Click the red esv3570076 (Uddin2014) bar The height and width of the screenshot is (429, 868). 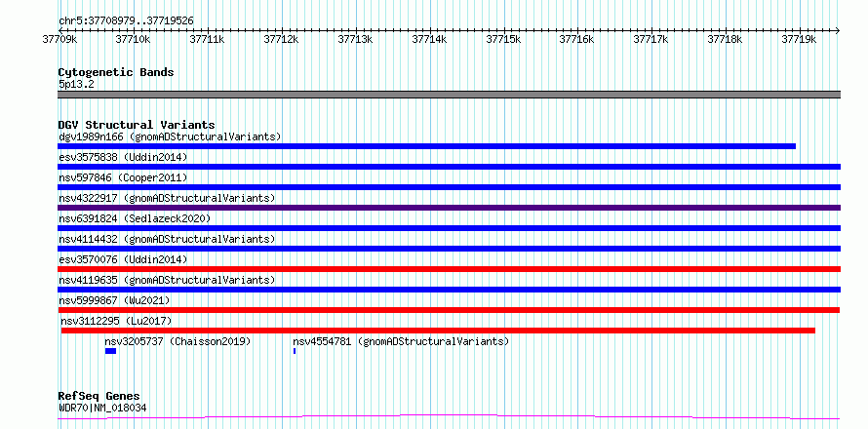tap(449, 269)
